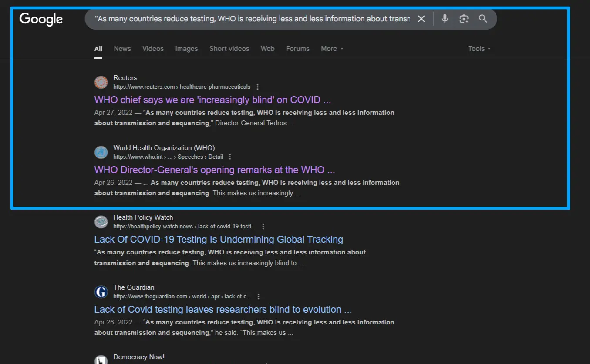This screenshot has width=590, height=364.
Task: Switch to the Short videos tab
Action: (229, 49)
